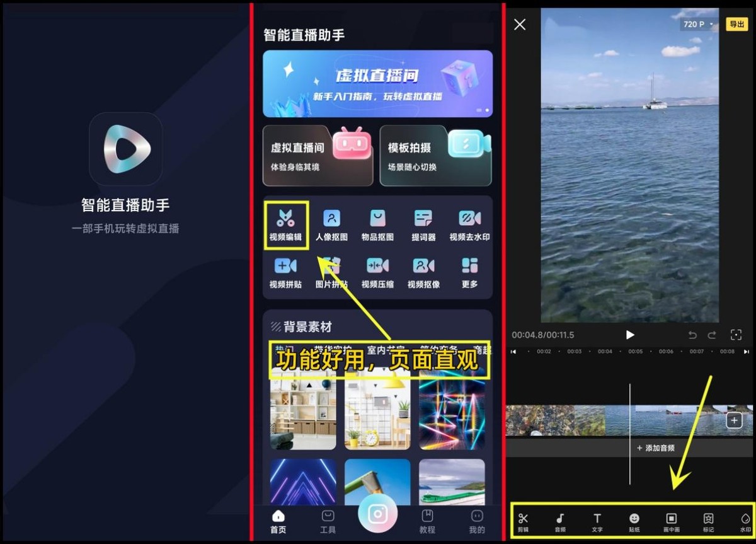Open 视频去水印 watermark removal
756x544 pixels.
[x=469, y=224]
